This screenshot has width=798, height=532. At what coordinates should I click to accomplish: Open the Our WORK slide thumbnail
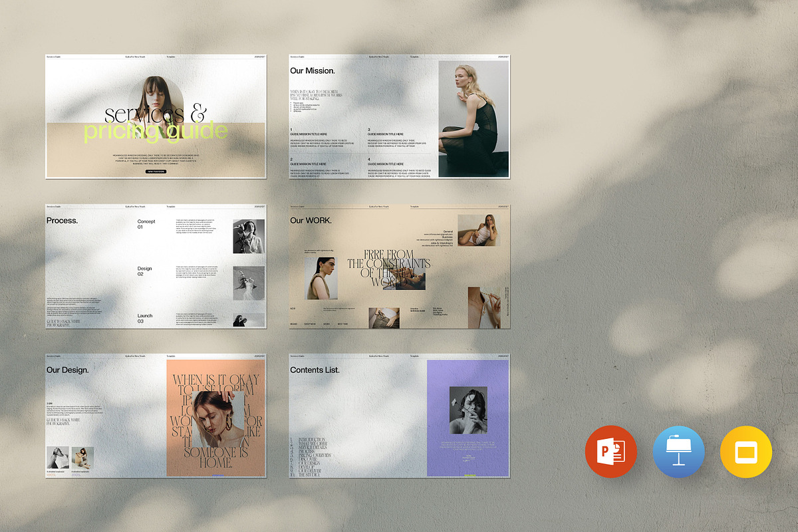pos(399,266)
